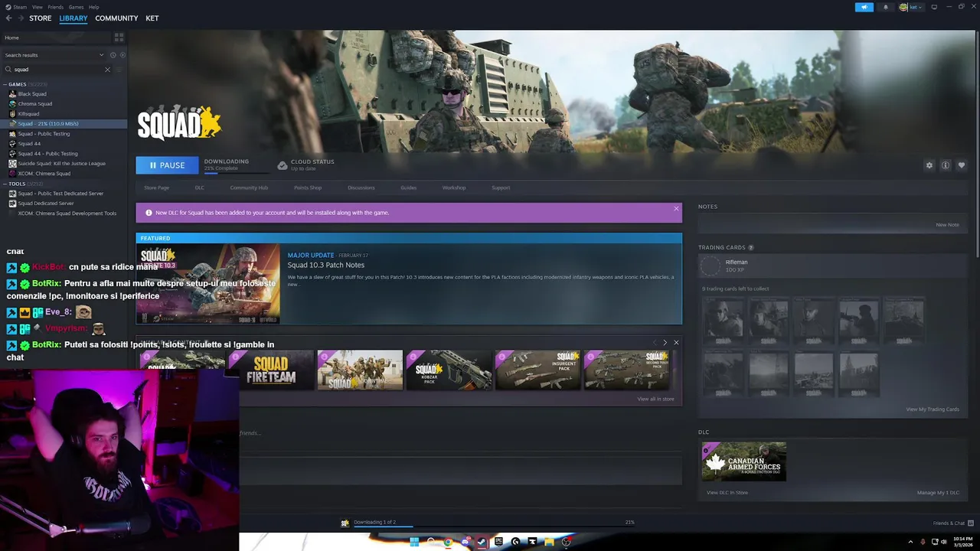Open the Friends menu
The width and height of the screenshot is (980, 551).
[x=56, y=7]
